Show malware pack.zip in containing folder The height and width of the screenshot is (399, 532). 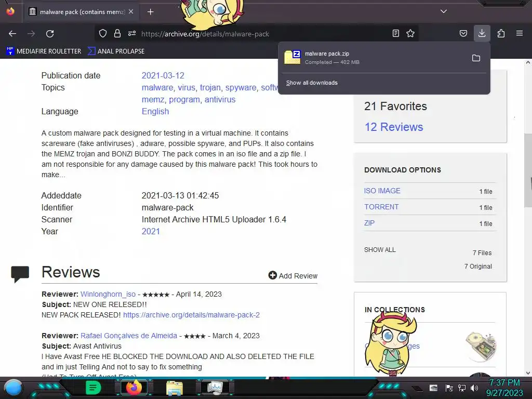click(476, 58)
